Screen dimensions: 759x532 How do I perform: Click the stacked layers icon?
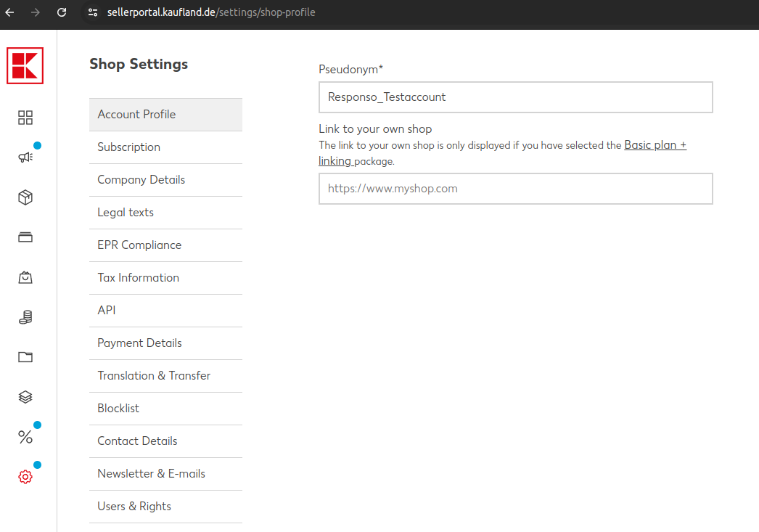click(x=25, y=397)
